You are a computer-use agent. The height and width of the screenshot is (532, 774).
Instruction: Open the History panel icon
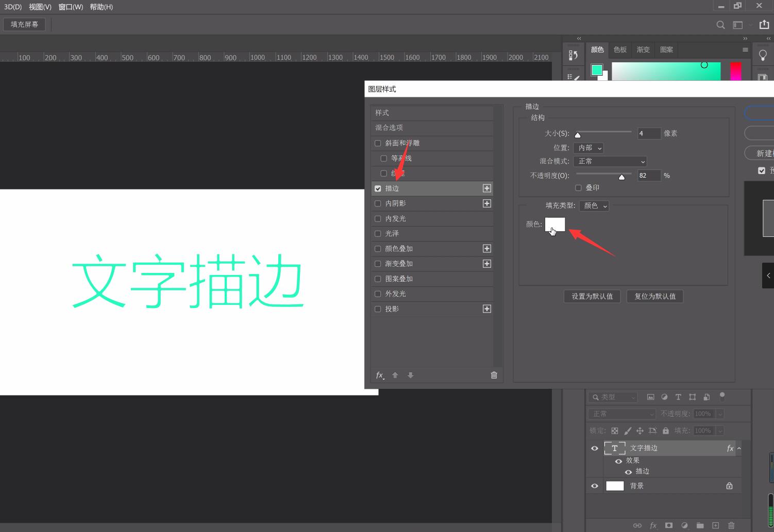(x=574, y=55)
